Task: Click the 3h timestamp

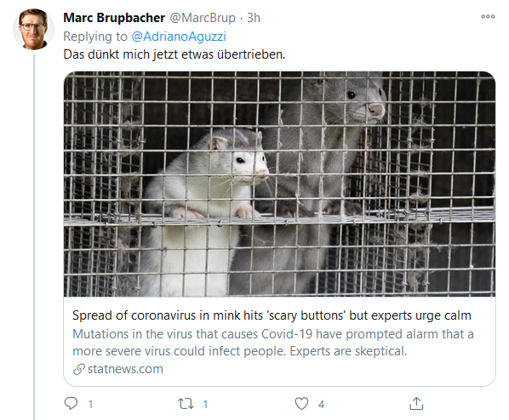Action: pos(254,18)
